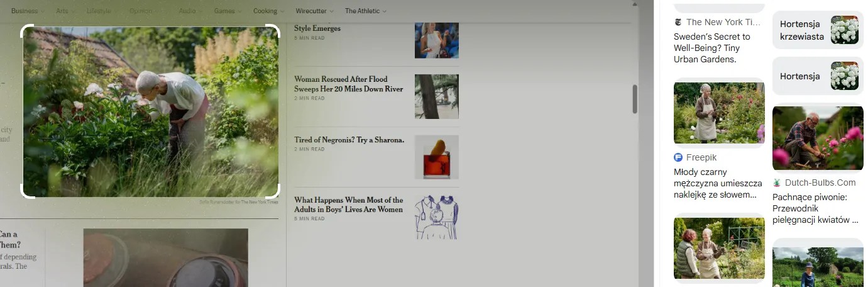The width and height of the screenshot is (868, 287).
Task: Click the selected gardener photo on the page
Action: (151, 112)
